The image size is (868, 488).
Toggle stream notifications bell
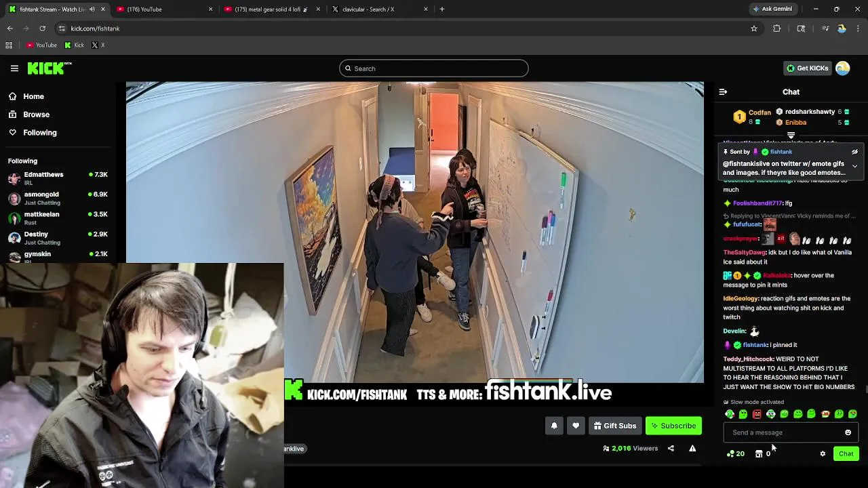click(554, 426)
